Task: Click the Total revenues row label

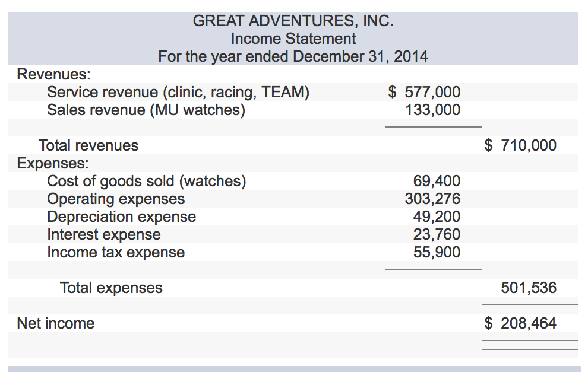Action: (88, 145)
